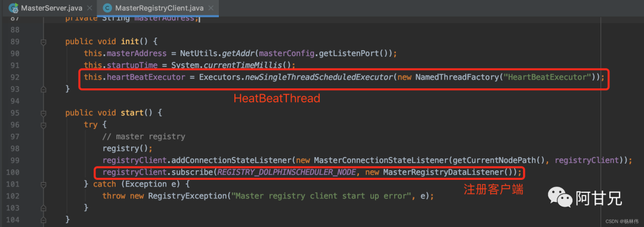Viewport: 644px width, 227px height.
Task: Click the catch keyword on line 101
Action: tap(105, 184)
